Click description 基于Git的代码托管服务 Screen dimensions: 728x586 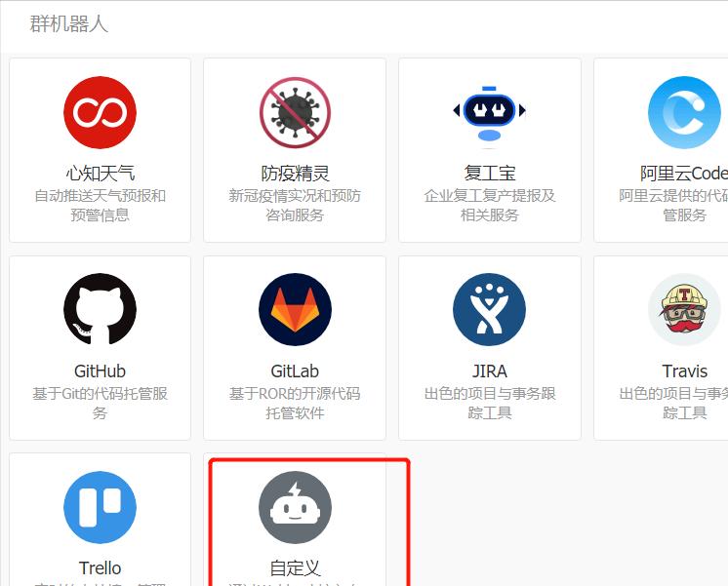[x=100, y=403]
